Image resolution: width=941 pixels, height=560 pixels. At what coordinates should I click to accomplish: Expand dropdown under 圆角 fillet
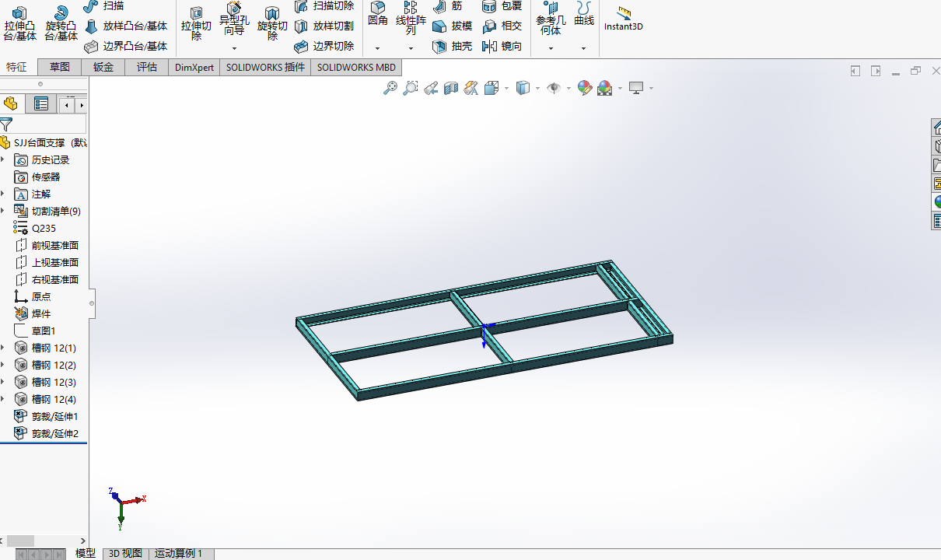pyautogui.click(x=378, y=48)
